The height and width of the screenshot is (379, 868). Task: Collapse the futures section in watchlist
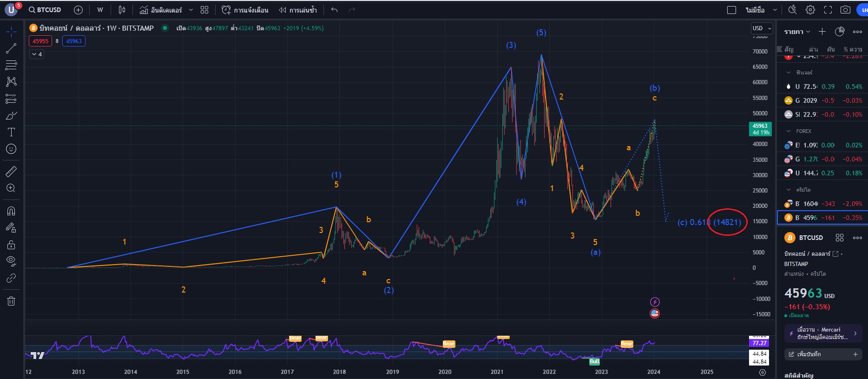click(788, 73)
